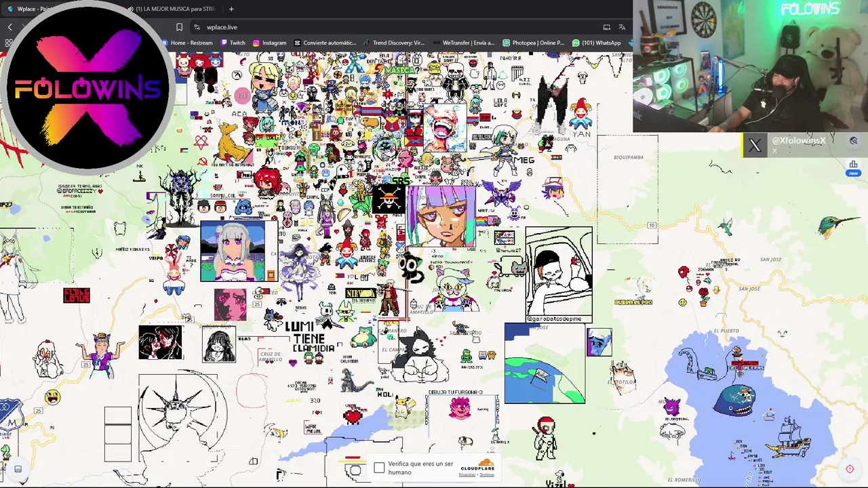Click the EL PUERTO map label
Image resolution: width=868 pixels, height=488 pixels.
click(x=726, y=331)
